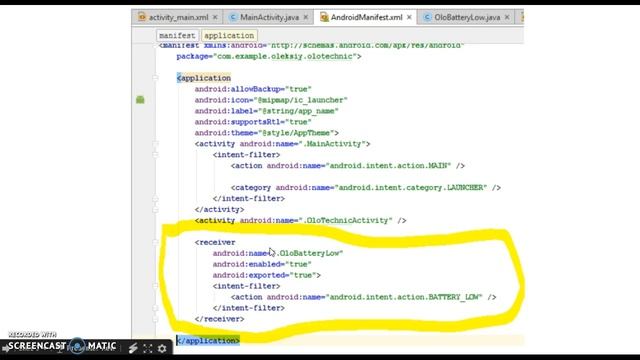
Task: Click the closing receiver tag text
Action: [x=220, y=319]
